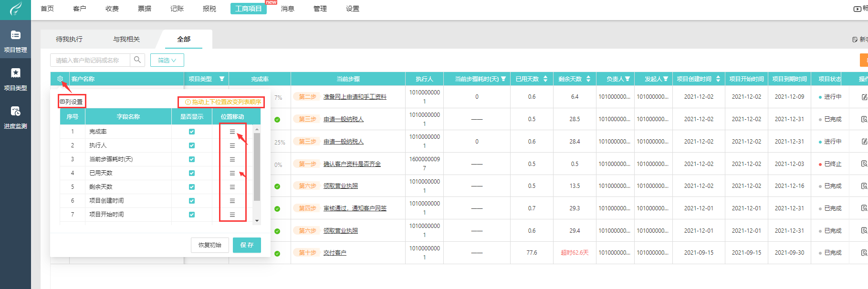Image resolution: width=868 pixels, height=289 pixels.
Task: Uncheck display checkbox for 剩余天数
Action: [192, 187]
